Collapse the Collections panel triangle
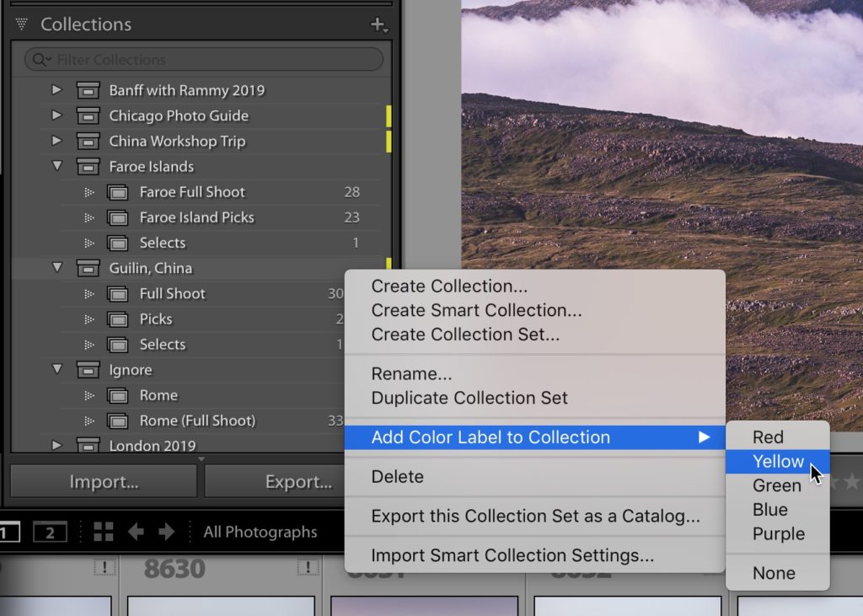 [21, 24]
